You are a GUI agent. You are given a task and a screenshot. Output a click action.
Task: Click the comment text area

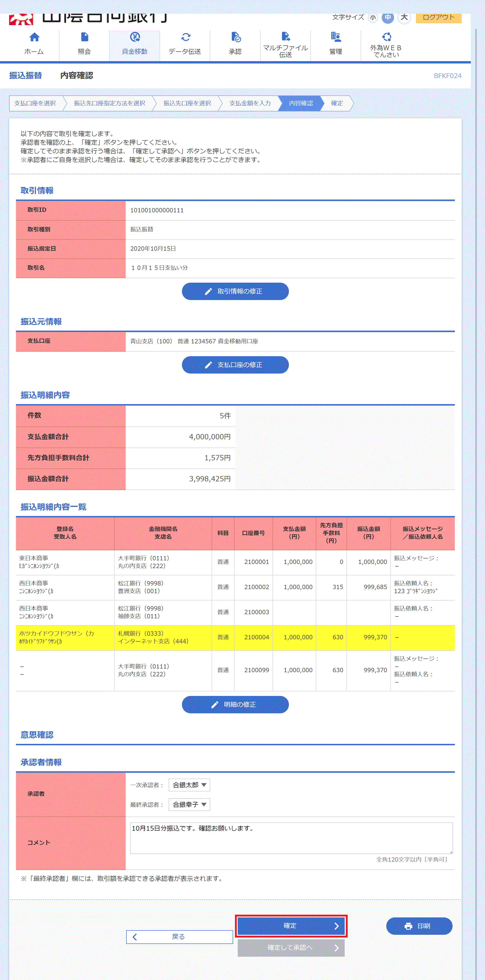coord(291,838)
